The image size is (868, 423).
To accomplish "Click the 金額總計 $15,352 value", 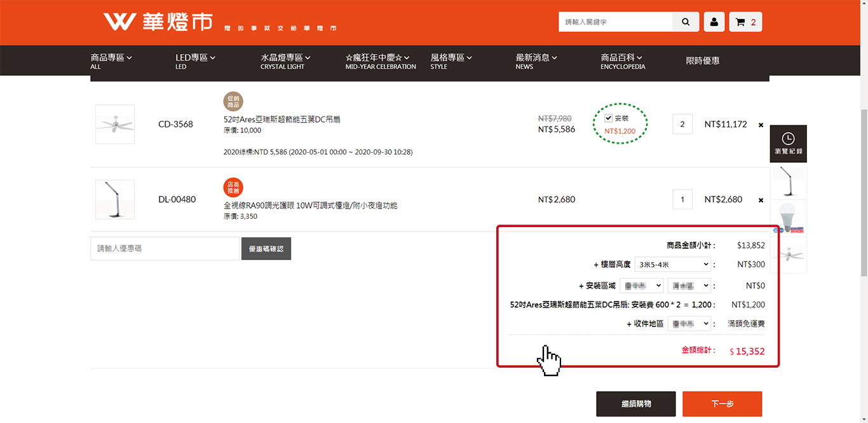I will tap(747, 351).
